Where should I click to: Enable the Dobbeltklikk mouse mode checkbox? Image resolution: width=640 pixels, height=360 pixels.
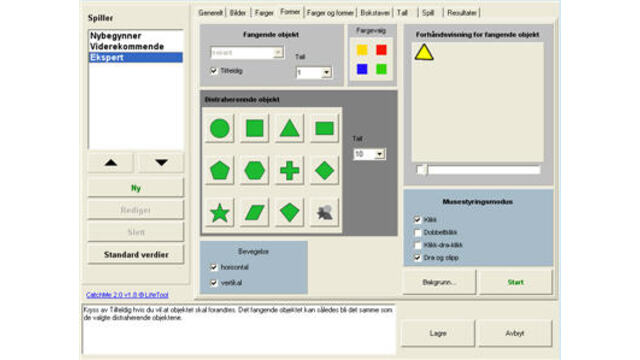tap(417, 233)
